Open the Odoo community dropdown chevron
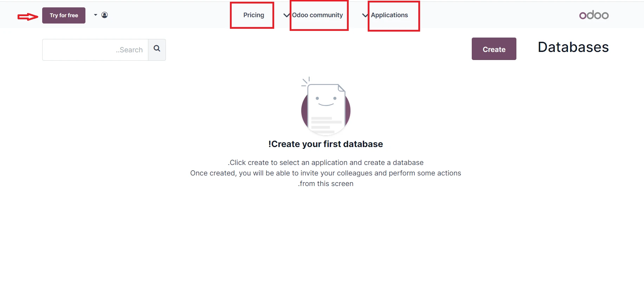Viewport: 644px width, 285px height. click(x=286, y=15)
